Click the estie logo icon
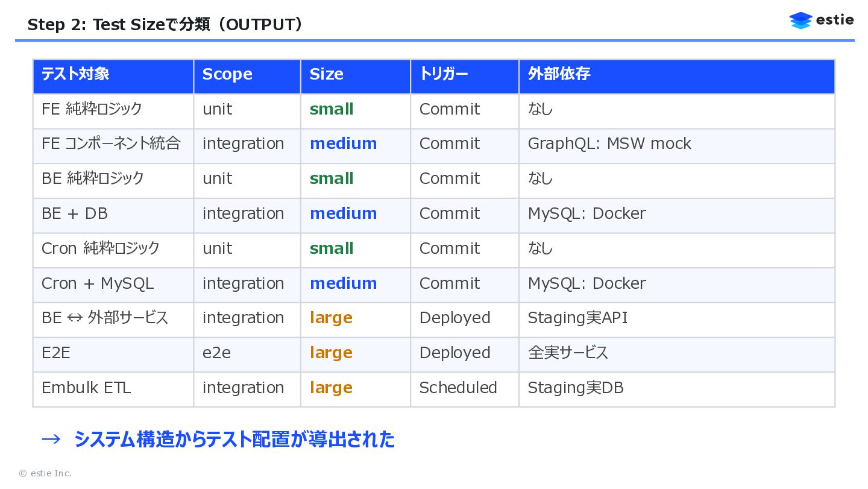Viewport: 868px width, 489px height. [800, 21]
